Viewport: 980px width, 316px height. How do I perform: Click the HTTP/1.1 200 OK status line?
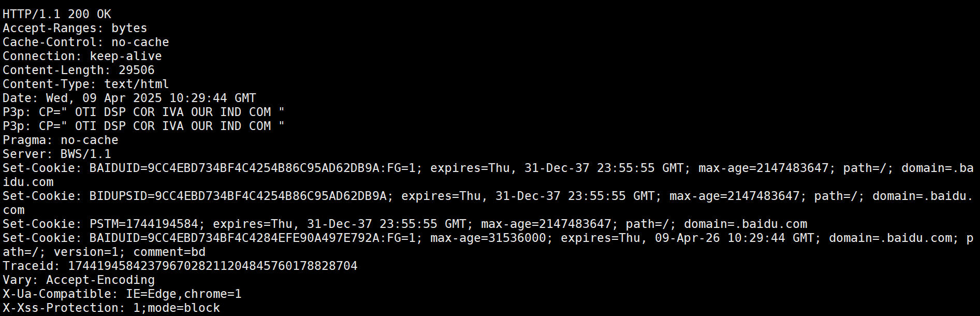(x=57, y=14)
